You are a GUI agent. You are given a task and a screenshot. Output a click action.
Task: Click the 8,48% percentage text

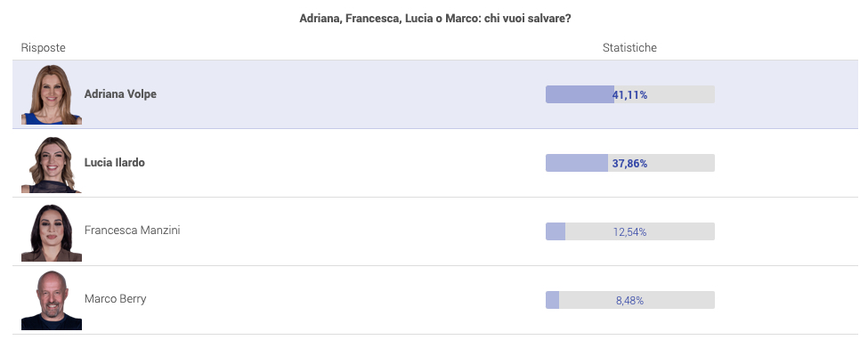(630, 301)
